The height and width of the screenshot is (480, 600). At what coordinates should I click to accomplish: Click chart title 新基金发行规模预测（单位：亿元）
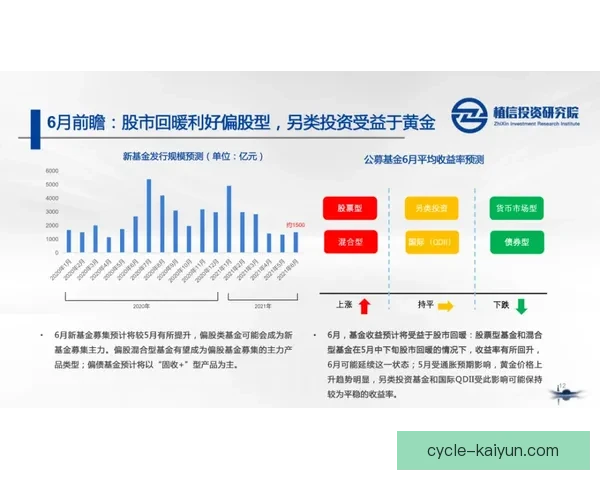193,156
